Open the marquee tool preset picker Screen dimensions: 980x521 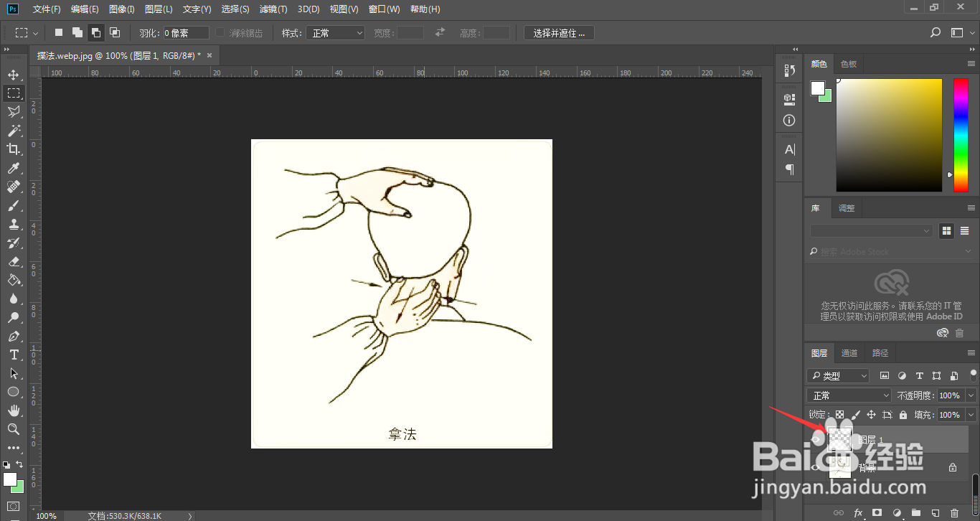27,33
